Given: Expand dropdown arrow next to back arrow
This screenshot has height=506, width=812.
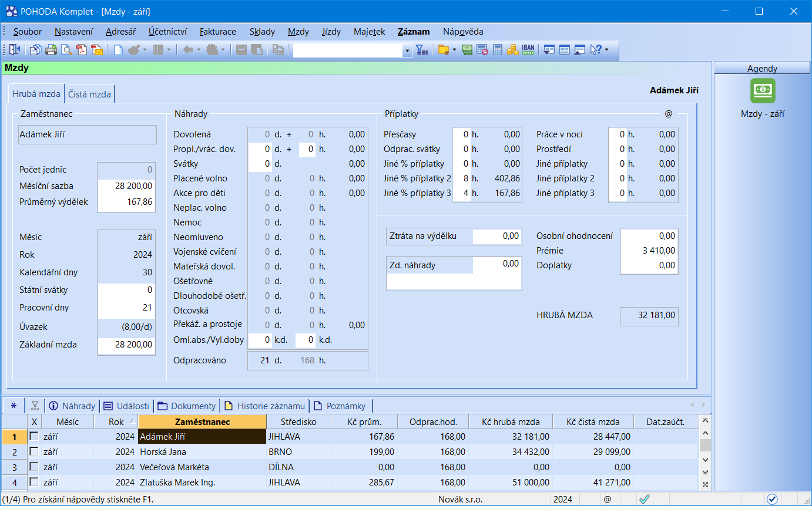Looking at the screenshot, I should pyautogui.click(x=199, y=50).
